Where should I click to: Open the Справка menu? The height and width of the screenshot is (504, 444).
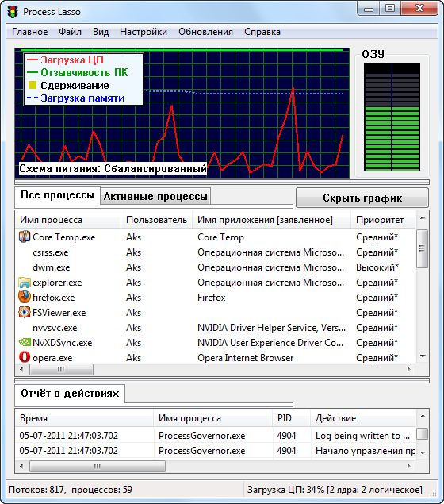click(x=262, y=32)
